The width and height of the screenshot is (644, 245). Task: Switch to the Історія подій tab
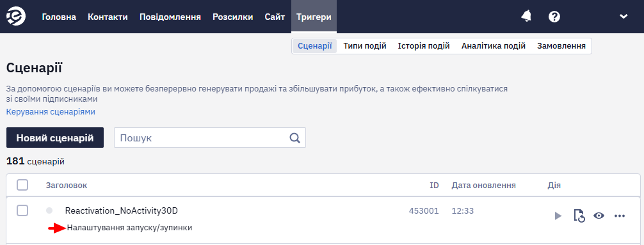click(424, 46)
